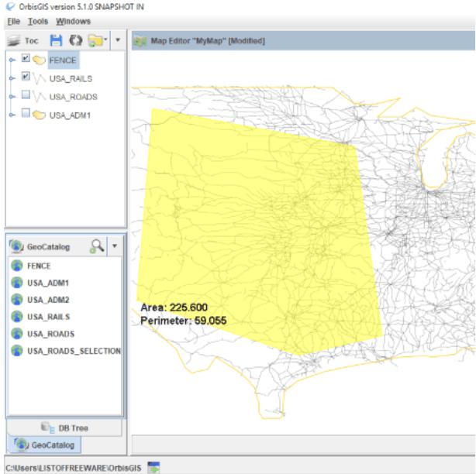Click the refresh arrows icon in Toc toolbar
476x474 pixels.
(75, 40)
